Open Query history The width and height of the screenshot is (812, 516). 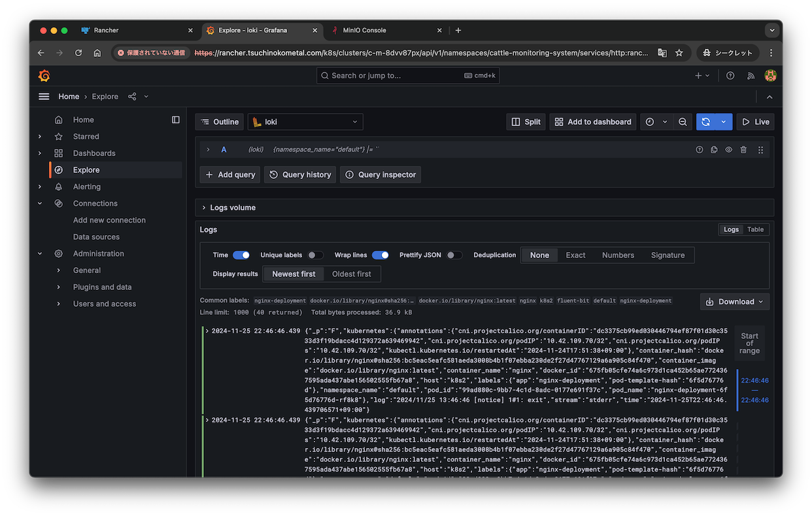[301, 175]
